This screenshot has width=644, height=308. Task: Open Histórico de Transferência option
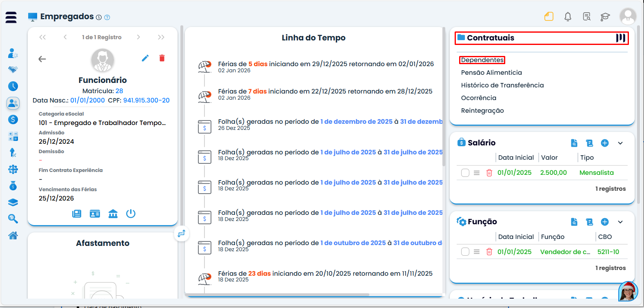pyautogui.click(x=502, y=85)
